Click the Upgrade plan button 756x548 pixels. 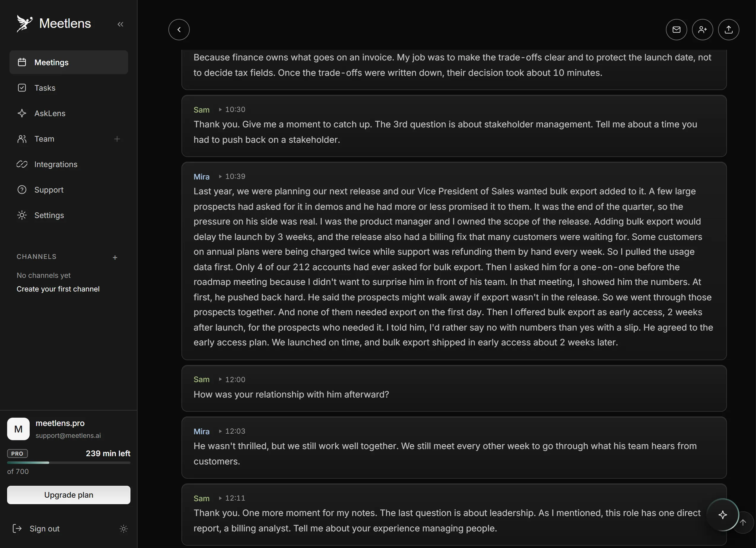pyautogui.click(x=69, y=495)
